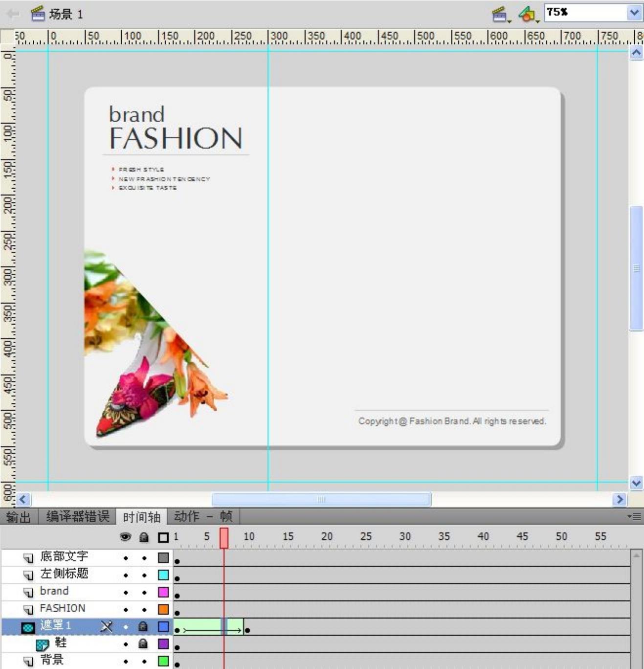Unlock the 鞋 layer padlock
Image resolution: width=644 pixels, height=669 pixels.
click(143, 644)
